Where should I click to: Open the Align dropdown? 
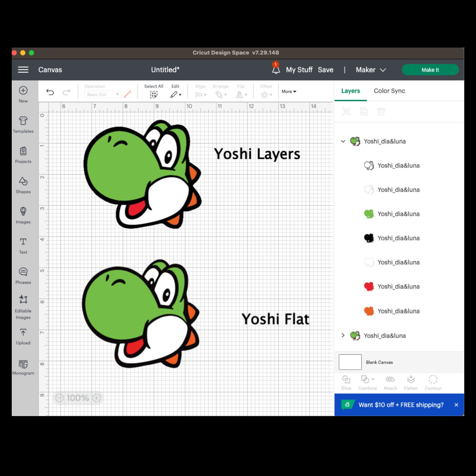click(201, 95)
